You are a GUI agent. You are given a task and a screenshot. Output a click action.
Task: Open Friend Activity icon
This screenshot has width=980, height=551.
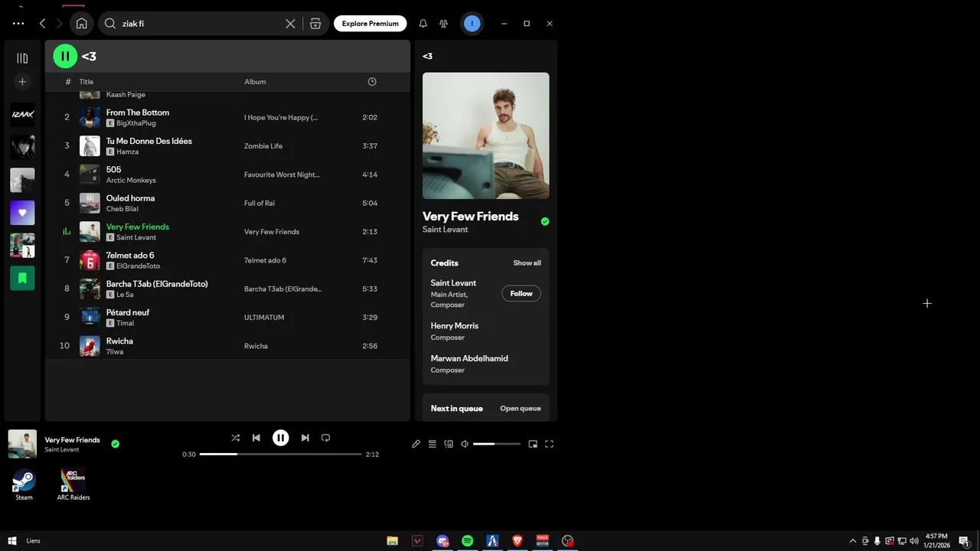(x=443, y=24)
